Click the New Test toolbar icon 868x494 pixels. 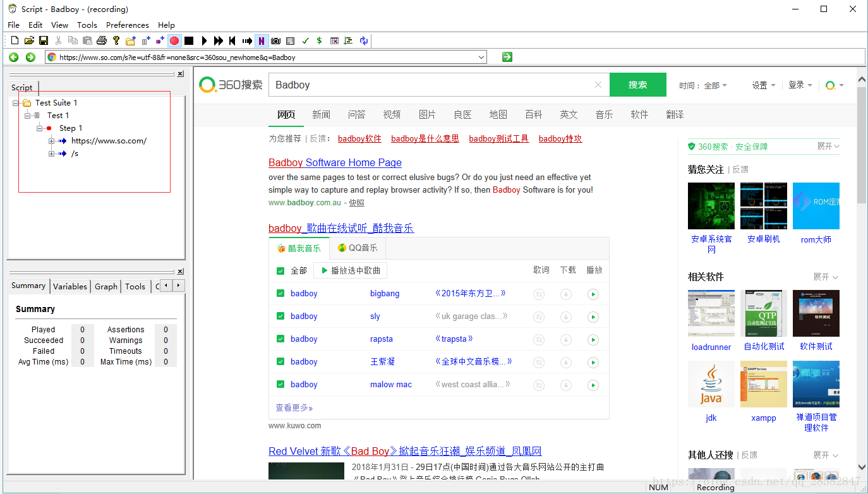pos(145,40)
